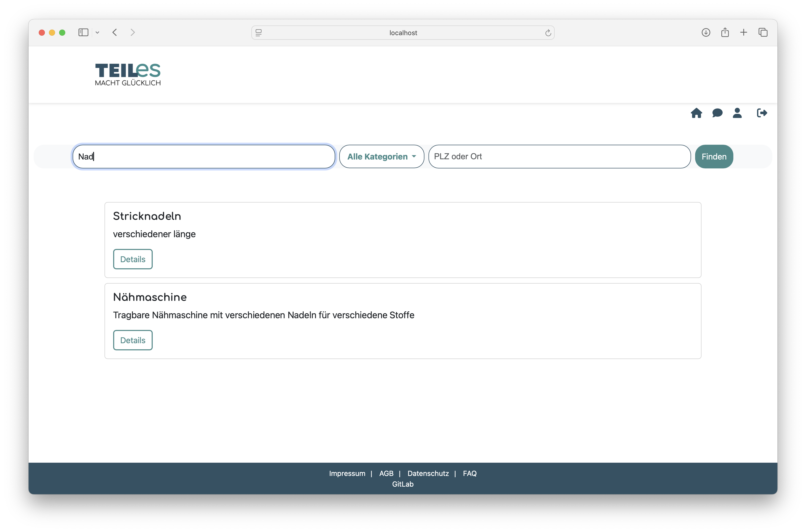Open Details for Nähmaschine

(133, 340)
